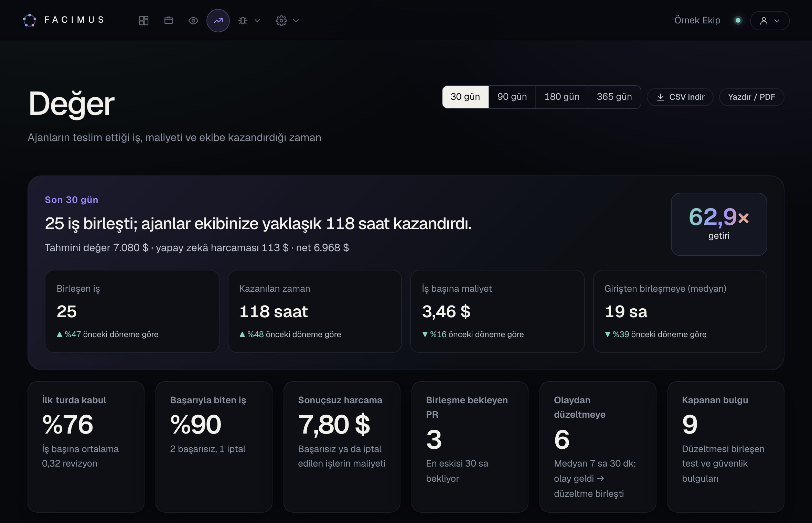Download data with CSV indir button
The height and width of the screenshot is (523, 812).
(x=680, y=97)
